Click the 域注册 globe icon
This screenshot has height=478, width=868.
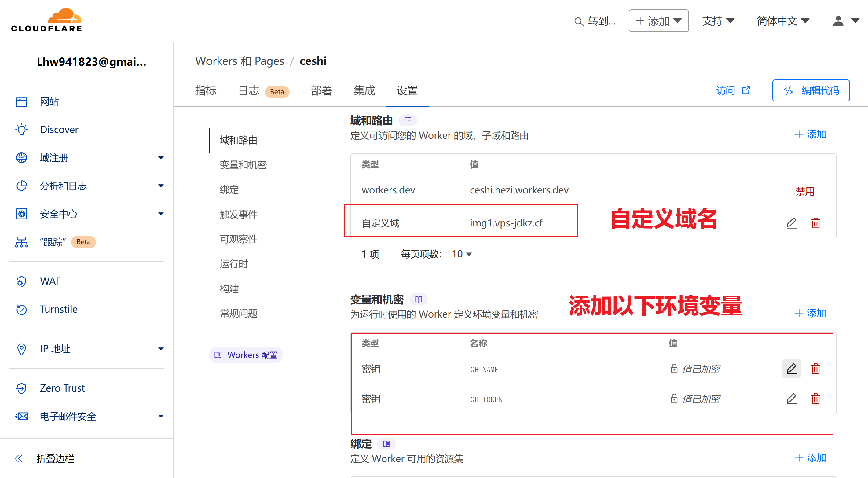point(22,157)
